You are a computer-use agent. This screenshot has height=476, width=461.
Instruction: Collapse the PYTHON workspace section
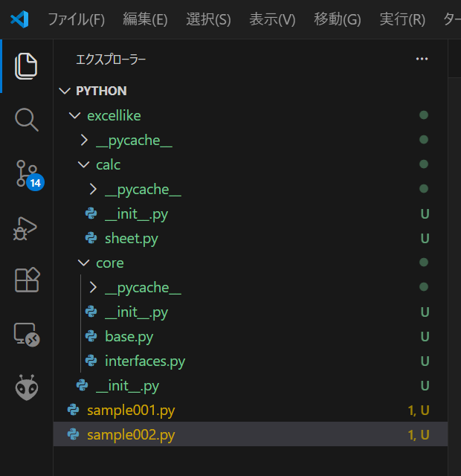pyautogui.click(x=101, y=91)
